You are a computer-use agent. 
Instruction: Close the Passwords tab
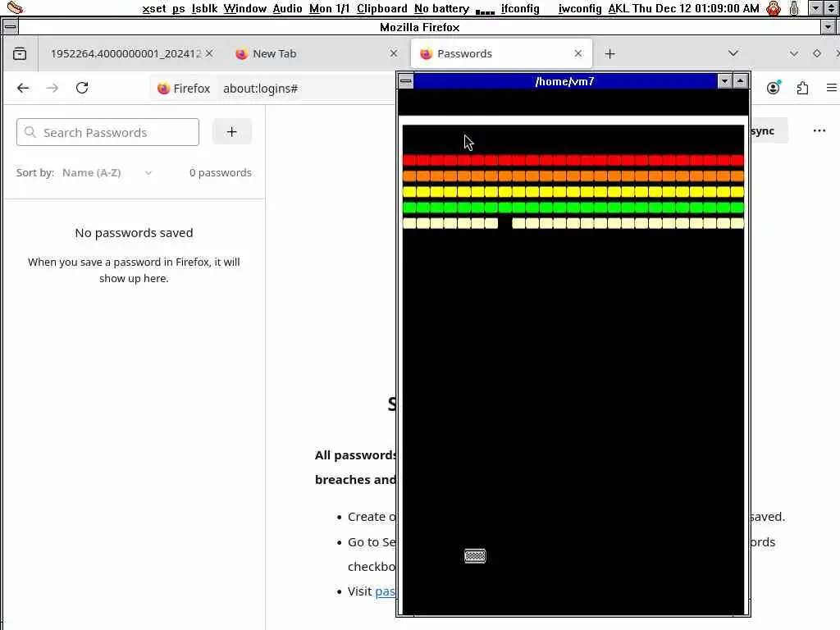[578, 53]
